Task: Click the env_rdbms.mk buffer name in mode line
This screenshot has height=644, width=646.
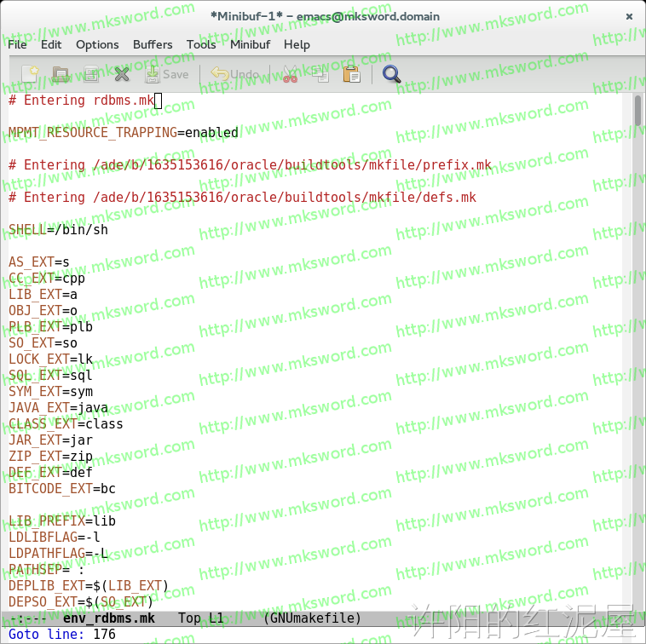Action: pyautogui.click(x=109, y=618)
